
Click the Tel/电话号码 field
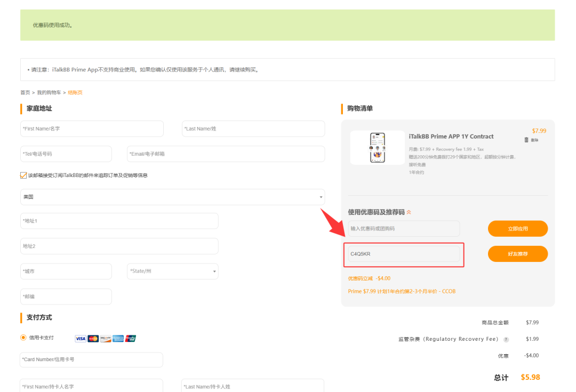pos(66,154)
